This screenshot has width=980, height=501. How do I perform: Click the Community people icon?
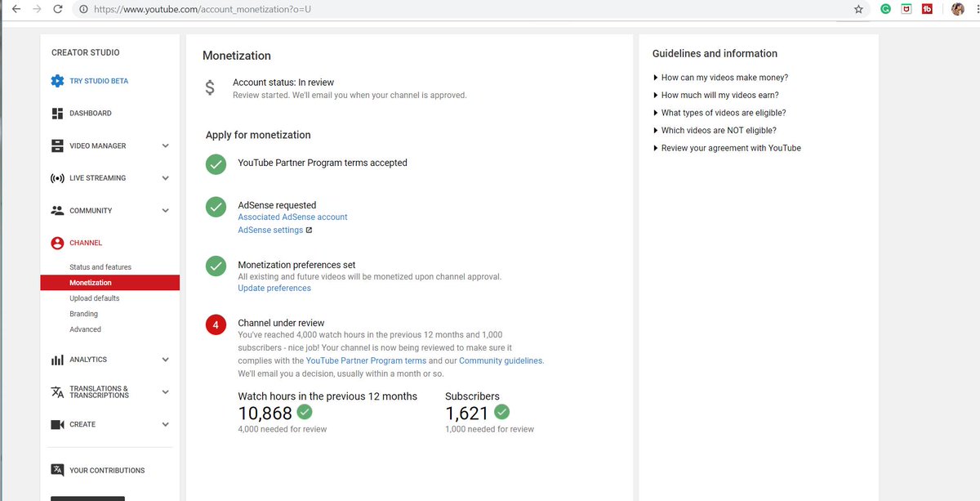[57, 210]
